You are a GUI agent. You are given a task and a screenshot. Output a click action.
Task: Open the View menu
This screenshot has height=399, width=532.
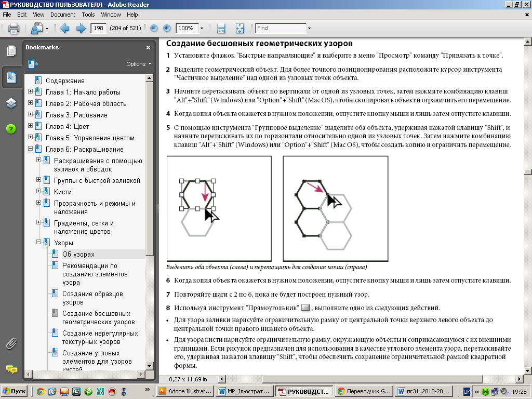38,15
